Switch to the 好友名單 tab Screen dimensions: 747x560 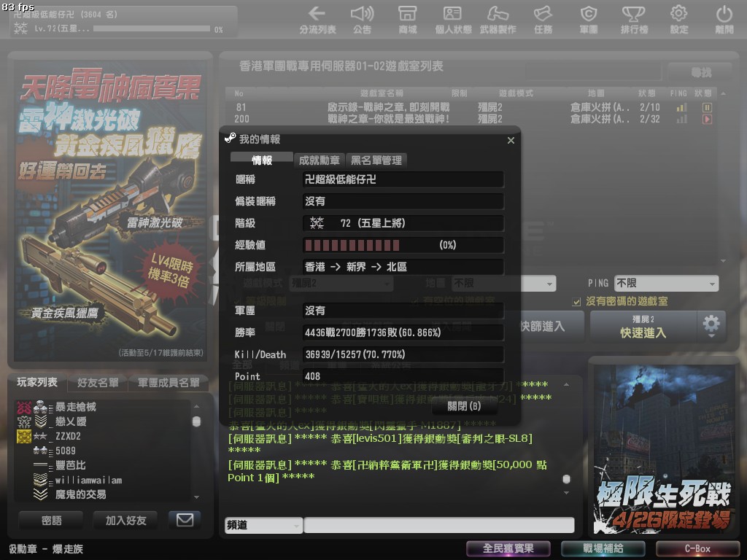98,382
